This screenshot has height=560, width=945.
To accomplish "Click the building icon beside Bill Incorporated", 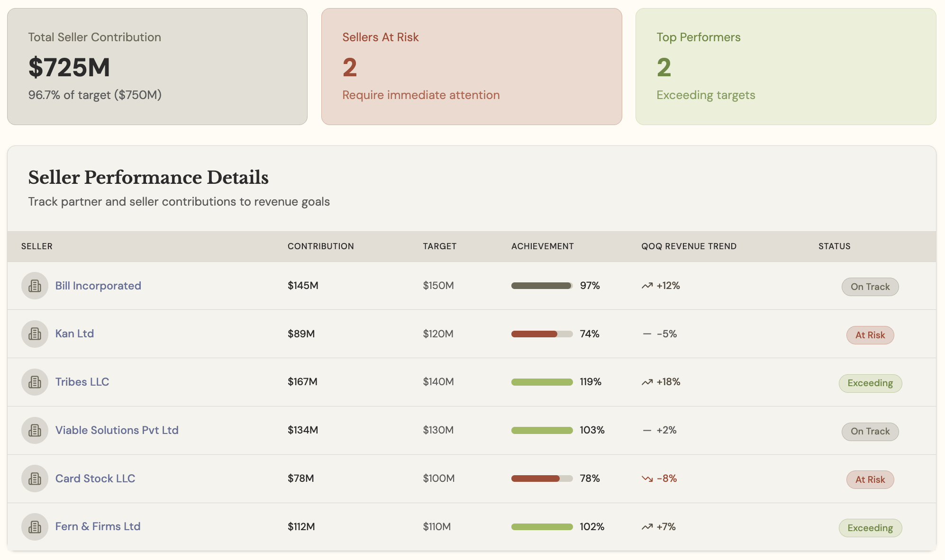I will click(x=35, y=286).
